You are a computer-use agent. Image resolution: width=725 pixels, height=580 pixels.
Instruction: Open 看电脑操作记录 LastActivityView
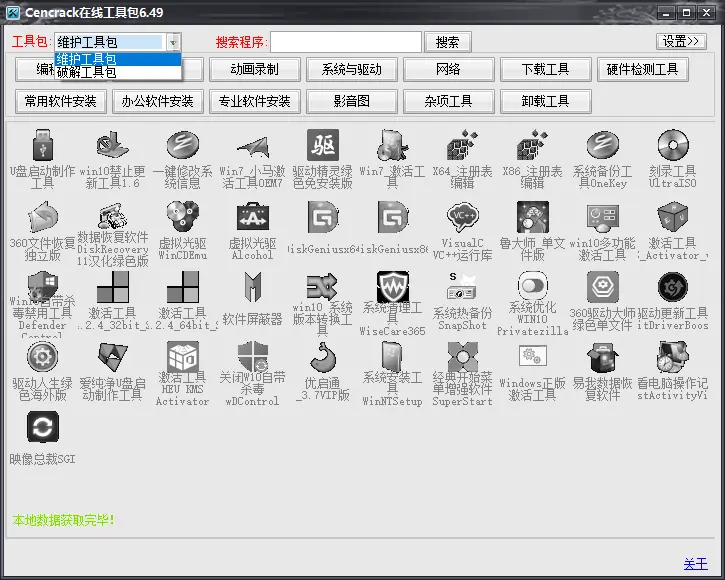point(673,357)
